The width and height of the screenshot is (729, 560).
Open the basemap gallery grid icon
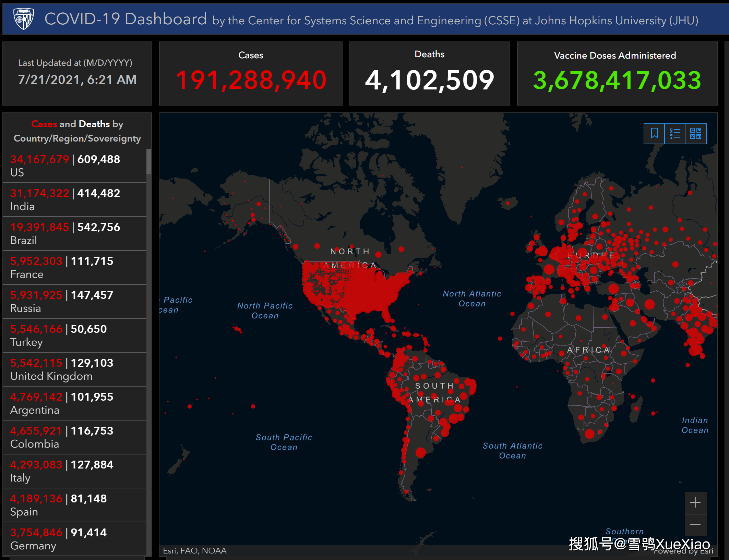(696, 134)
